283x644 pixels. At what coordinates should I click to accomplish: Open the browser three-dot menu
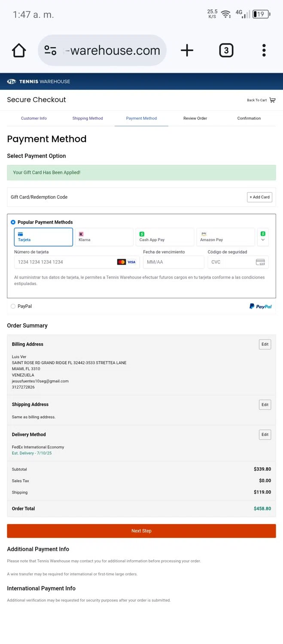click(264, 50)
